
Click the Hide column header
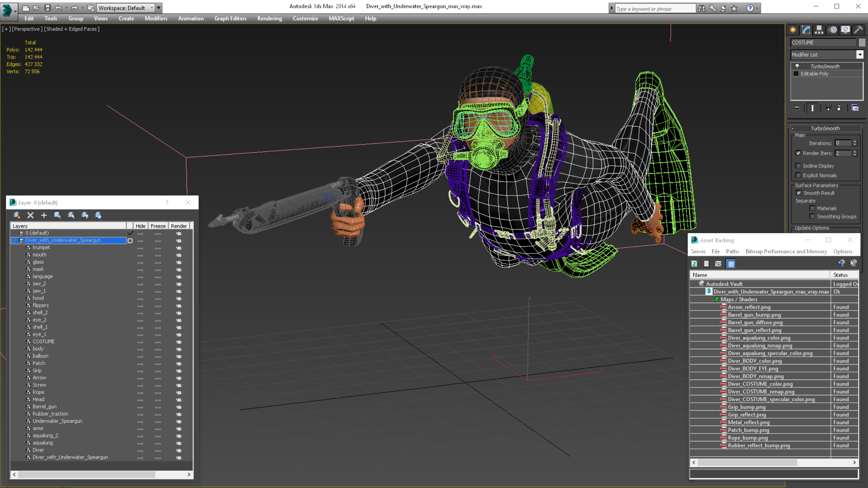click(x=140, y=226)
